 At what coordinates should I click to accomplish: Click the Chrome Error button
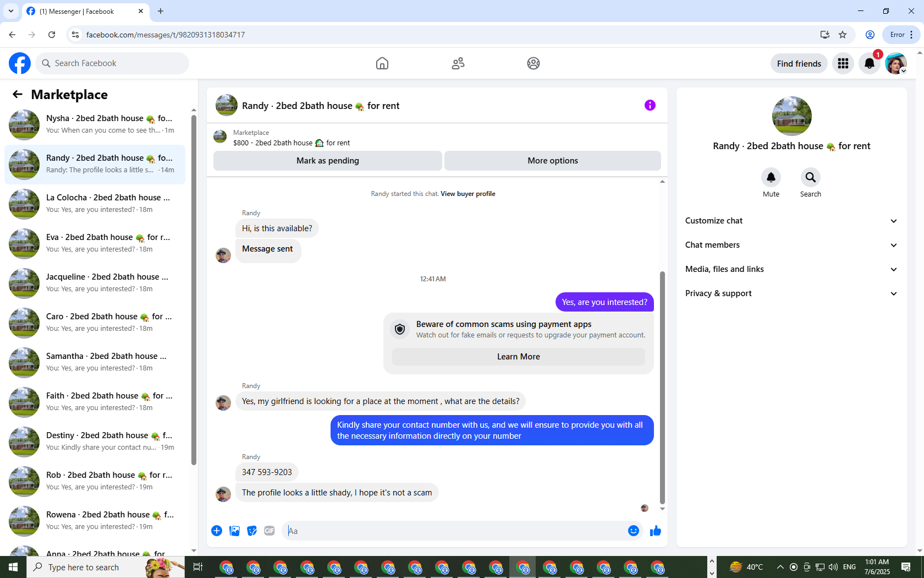point(900,35)
